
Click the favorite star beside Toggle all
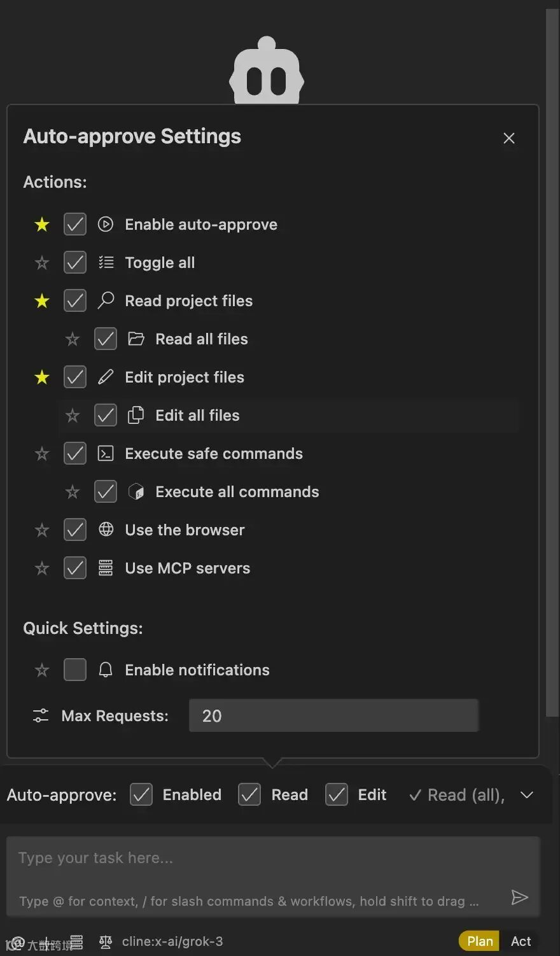[42, 263]
